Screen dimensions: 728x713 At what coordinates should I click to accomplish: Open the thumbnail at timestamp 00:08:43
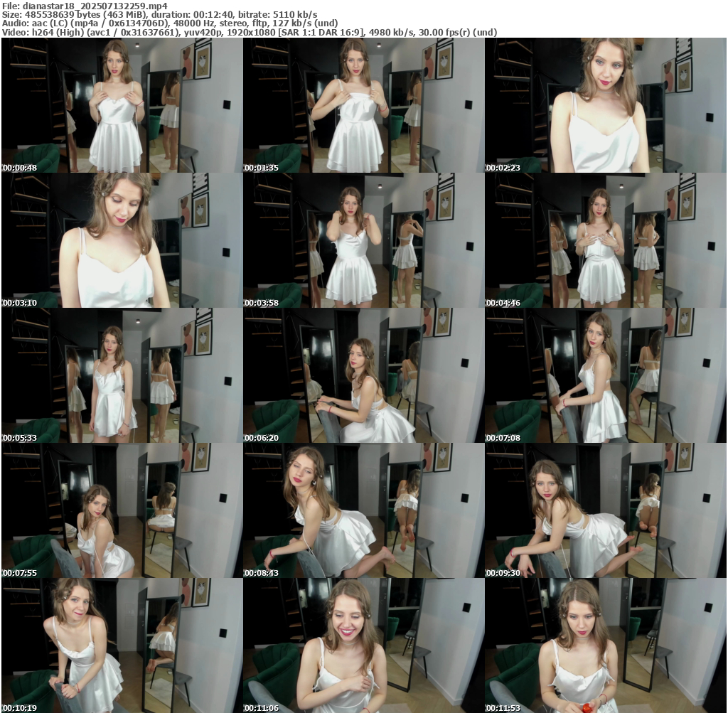pyautogui.click(x=364, y=510)
